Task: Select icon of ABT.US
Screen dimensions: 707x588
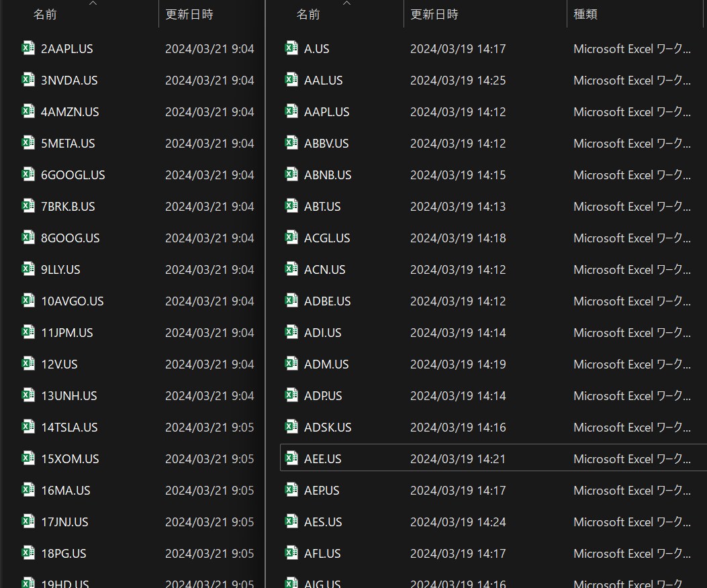Action: [291, 205]
